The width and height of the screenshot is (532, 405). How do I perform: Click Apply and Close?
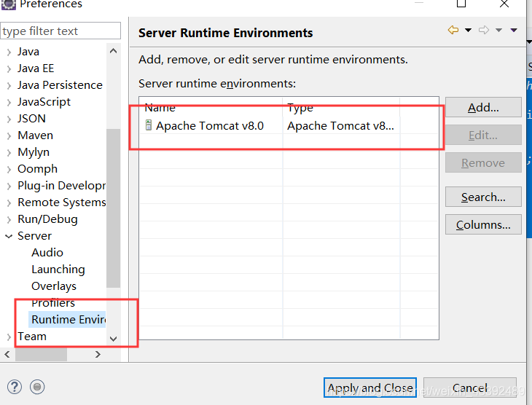tap(369, 388)
